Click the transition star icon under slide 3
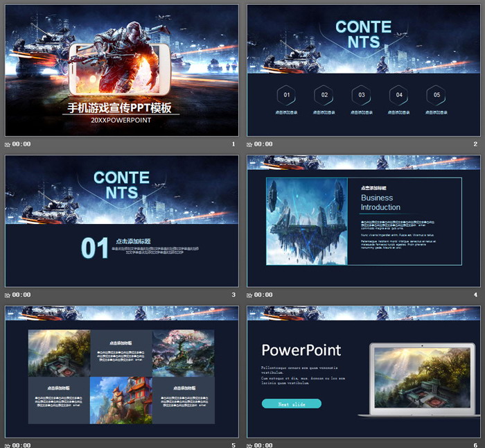Screen dimensions: 485x448 [x=8, y=295]
